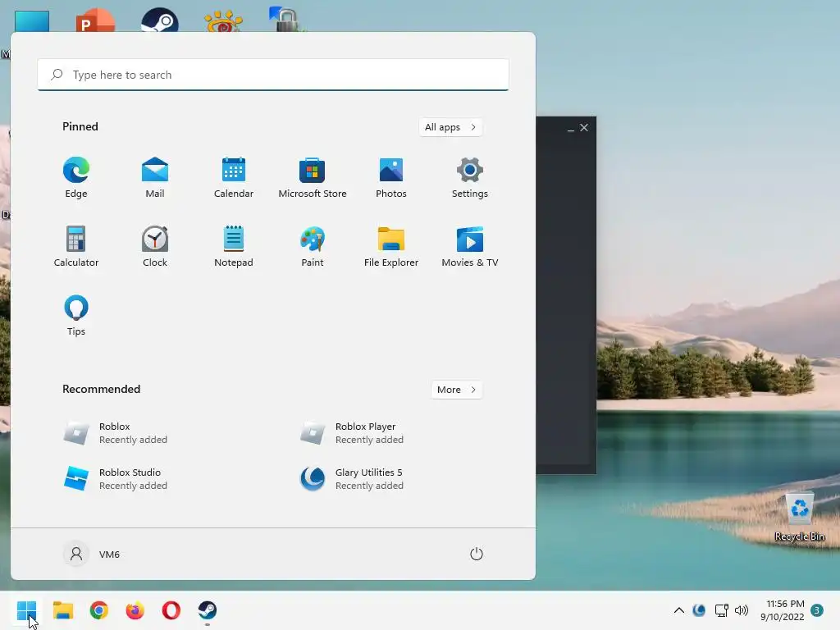This screenshot has width=840, height=630.
Task: Open Edge from pinned apps
Action: point(76,177)
